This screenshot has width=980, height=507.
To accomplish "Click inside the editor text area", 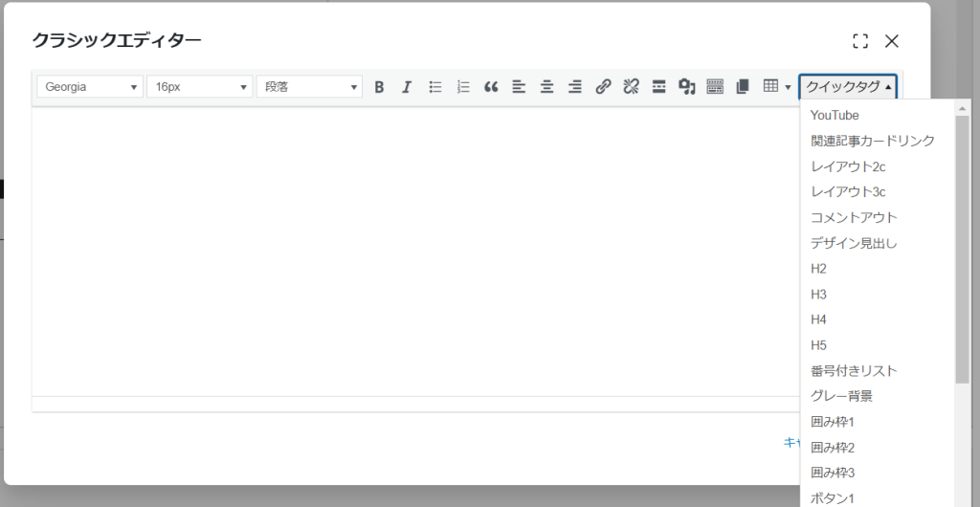I will [412, 249].
